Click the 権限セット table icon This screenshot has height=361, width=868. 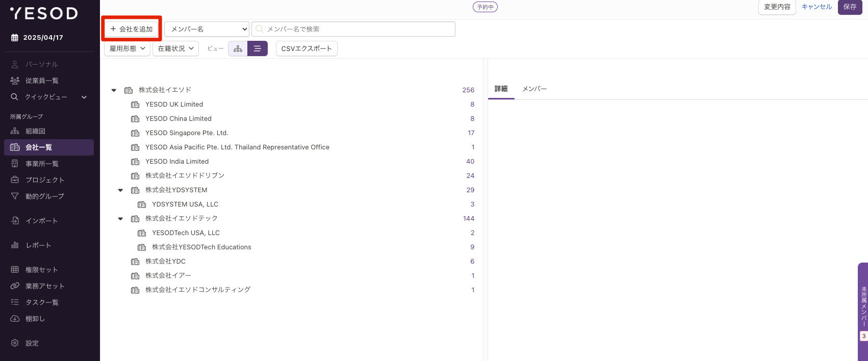pos(15,270)
